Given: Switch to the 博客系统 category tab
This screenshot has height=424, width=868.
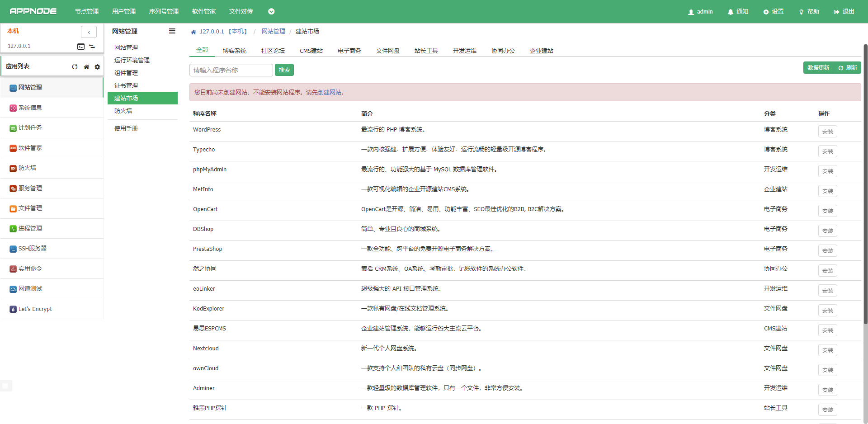Looking at the screenshot, I should click(234, 51).
